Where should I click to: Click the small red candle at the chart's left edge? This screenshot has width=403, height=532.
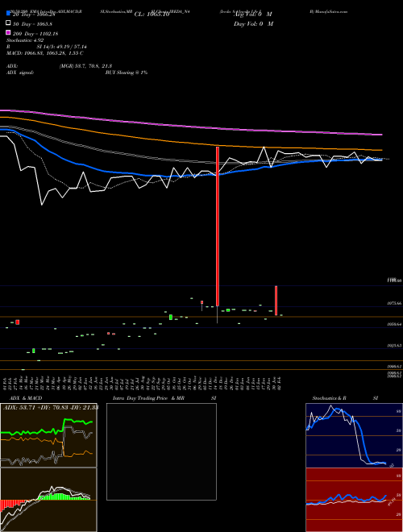pos(17,322)
